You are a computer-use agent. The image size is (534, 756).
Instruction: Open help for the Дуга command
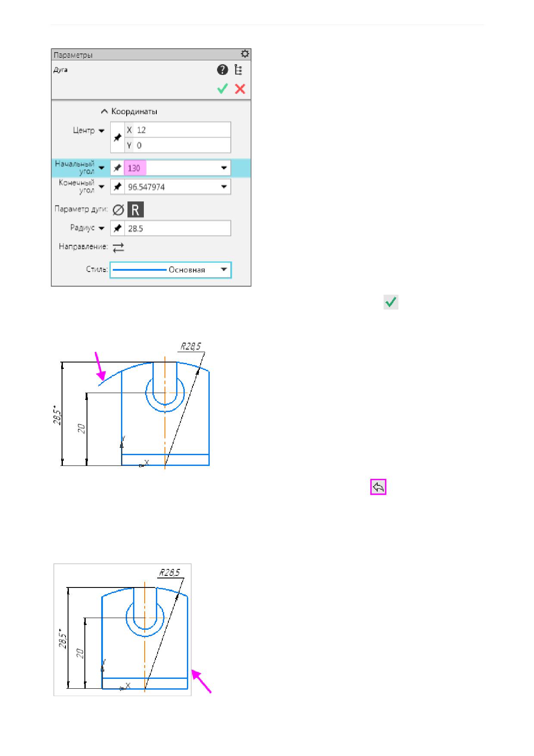[x=223, y=70]
